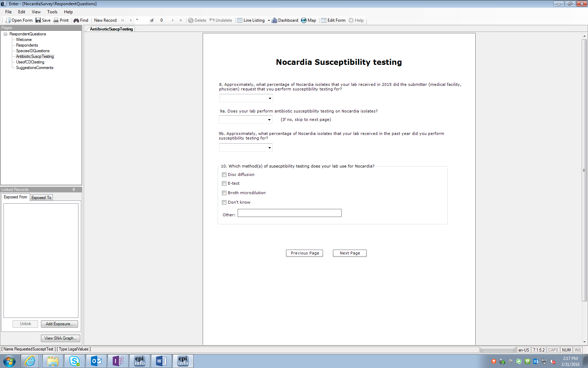Go to the first record arrow
588x368 pixels.
click(x=122, y=20)
